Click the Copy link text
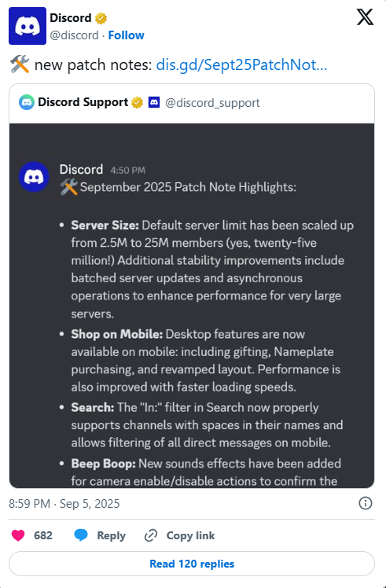Screen dimensions: 386x588 pyautogui.click(x=190, y=535)
